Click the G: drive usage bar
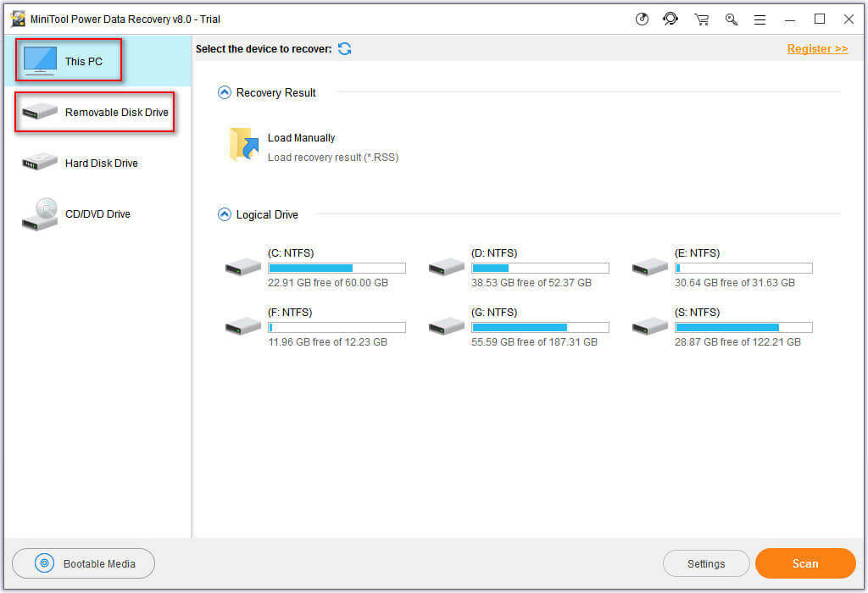 (x=540, y=328)
